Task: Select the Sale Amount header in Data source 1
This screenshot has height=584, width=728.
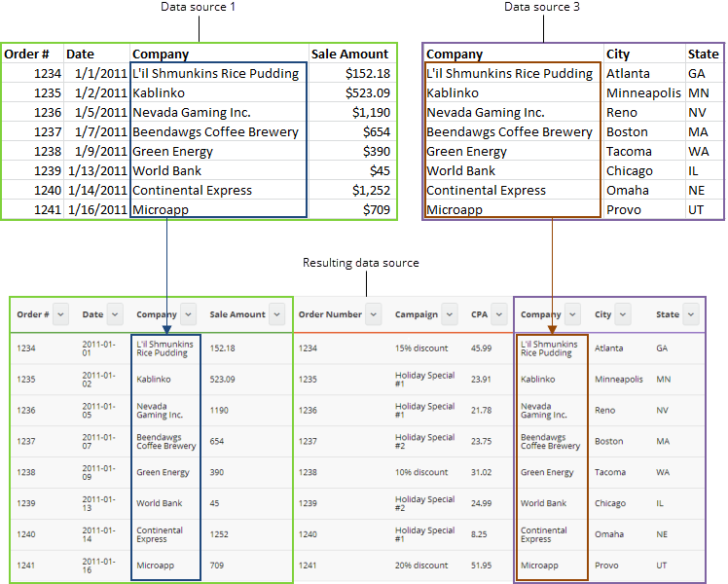Action: [x=349, y=55]
